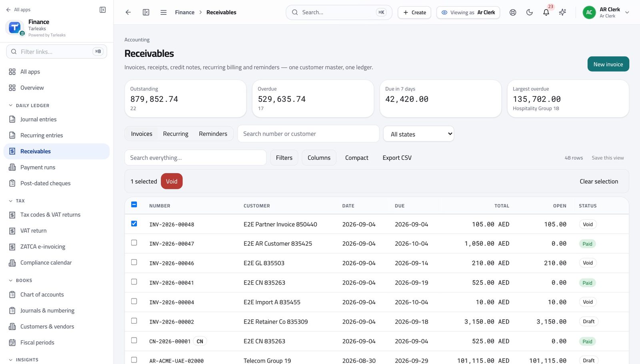The height and width of the screenshot is (364, 640).
Task: Open the Viewing as Ar Clerk switcher
Action: click(469, 12)
